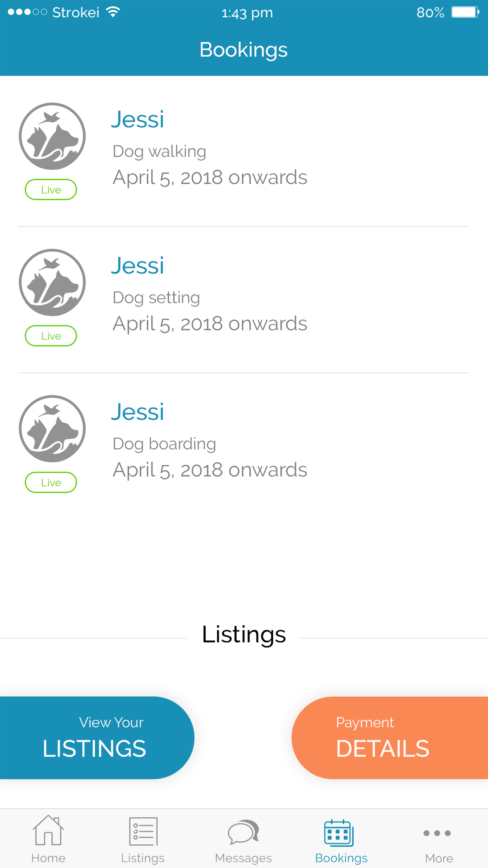
Task: Tap the Wi-Fi status icon
Action: (113, 12)
